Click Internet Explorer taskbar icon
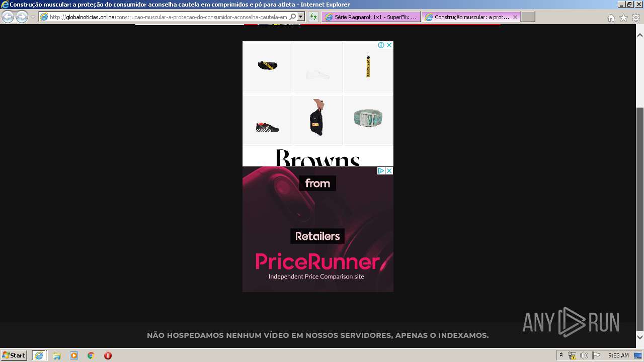This screenshot has height=362, width=644. pyautogui.click(x=39, y=355)
